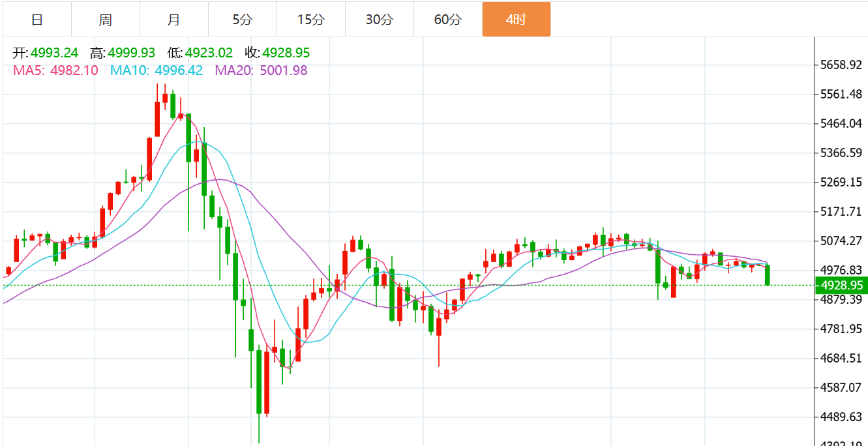The height and width of the screenshot is (446, 868).
Task: Click the 5074.27 price axis label
Action: 842,241
